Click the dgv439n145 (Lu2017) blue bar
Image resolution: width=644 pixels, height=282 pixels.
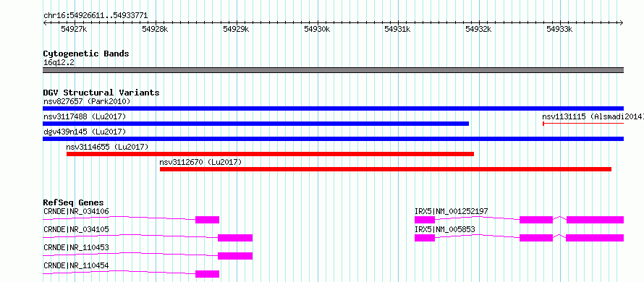click(333, 139)
